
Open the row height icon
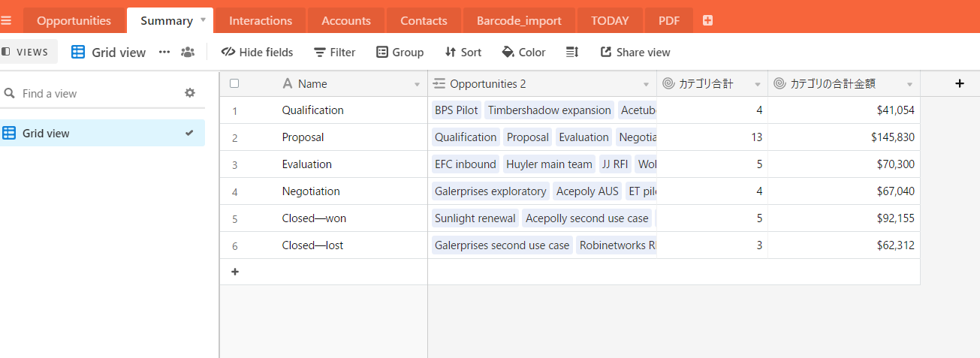572,52
